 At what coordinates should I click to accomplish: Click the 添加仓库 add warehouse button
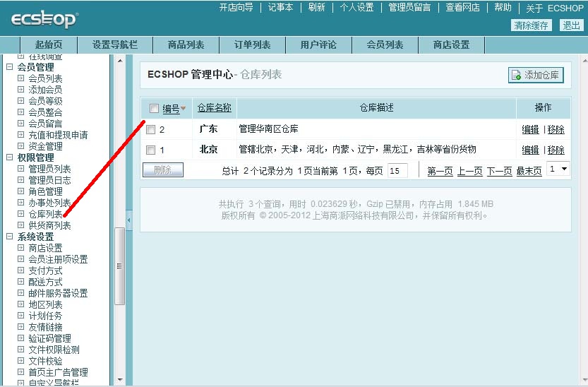coord(536,75)
